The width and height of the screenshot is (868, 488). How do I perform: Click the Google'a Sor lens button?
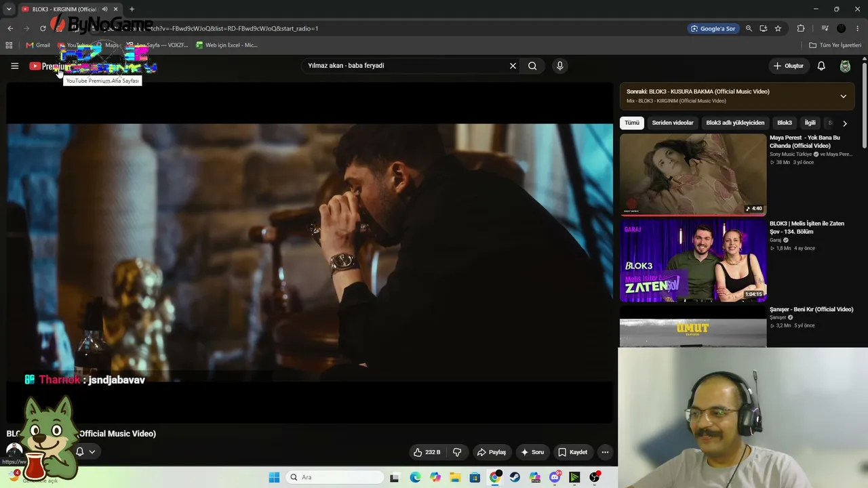tap(713, 28)
